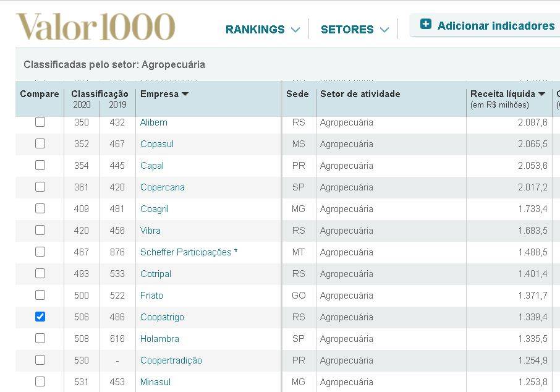Image resolution: width=560 pixels, height=392 pixels.
Task: Click the Setor de atividade column header
Action: point(360,94)
